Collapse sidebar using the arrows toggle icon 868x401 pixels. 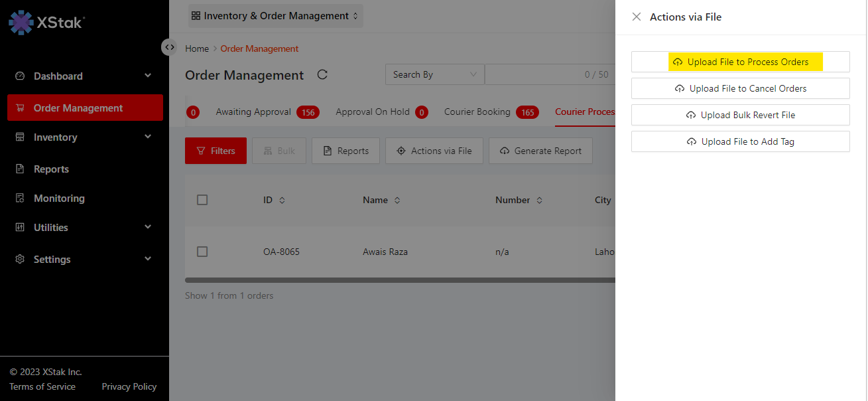(x=170, y=47)
